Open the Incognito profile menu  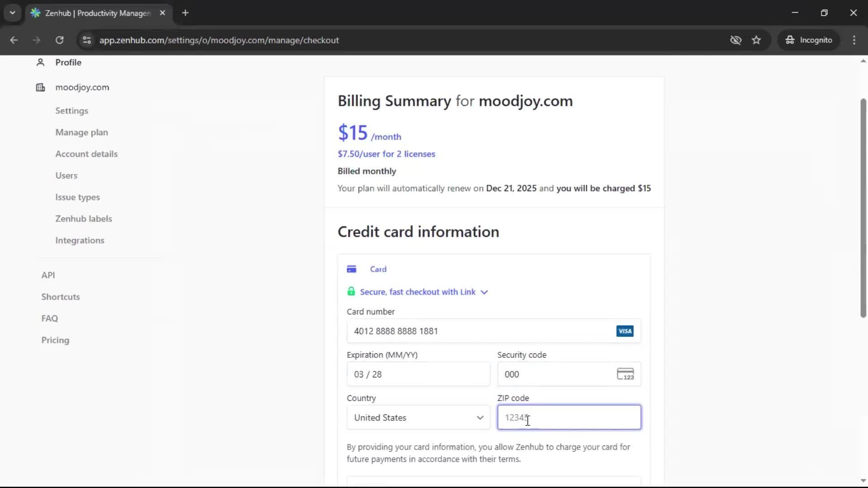pyautogui.click(x=809, y=40)
